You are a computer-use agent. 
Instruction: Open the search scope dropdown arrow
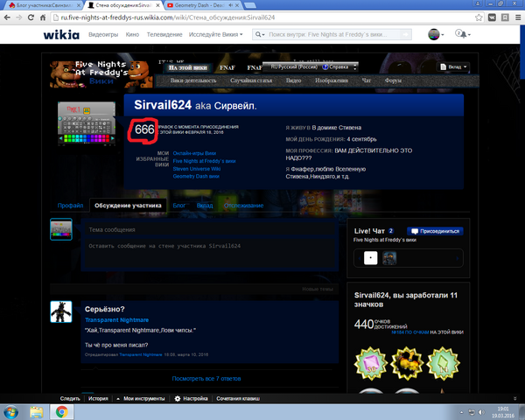pos(260,34)
